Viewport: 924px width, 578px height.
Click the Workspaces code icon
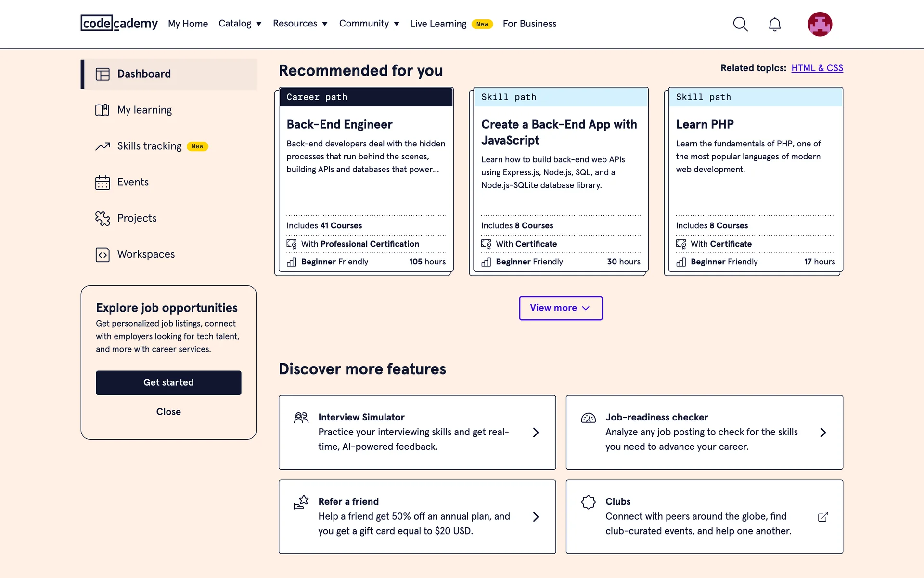click(x=103, y=254)
